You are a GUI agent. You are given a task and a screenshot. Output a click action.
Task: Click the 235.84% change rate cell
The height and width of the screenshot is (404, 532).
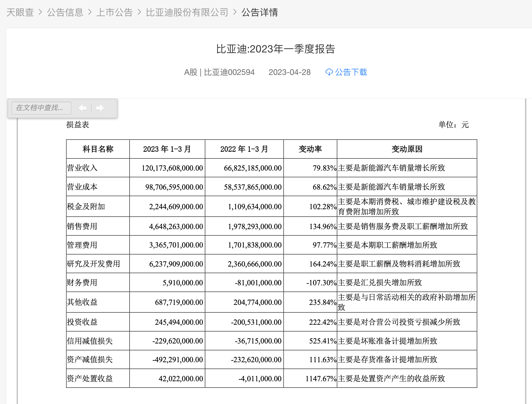[x=323, y=302]
